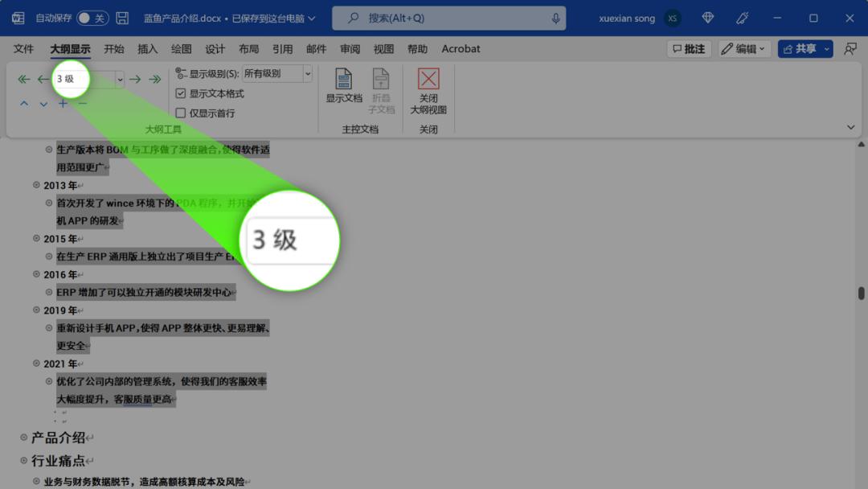Viewport: 868px width, 489px height.
Task: Enable 仅显示首行 option
Action: (x=180, y=113)
